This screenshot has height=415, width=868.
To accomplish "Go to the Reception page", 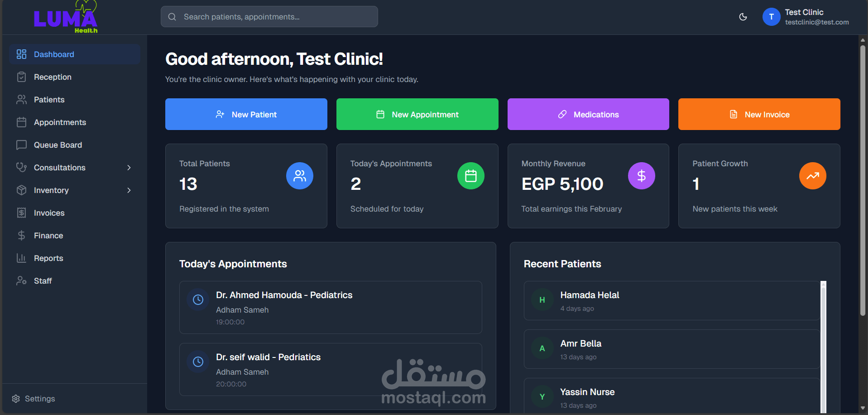I will [x=75, y=77].
